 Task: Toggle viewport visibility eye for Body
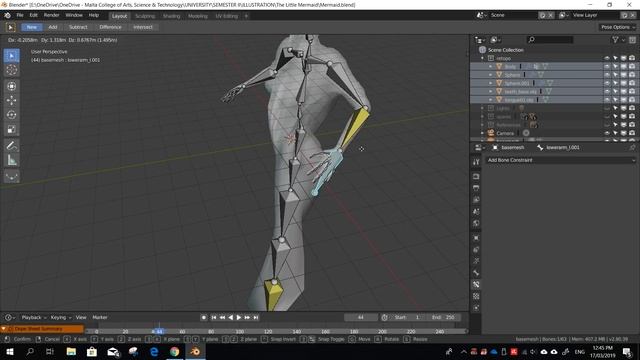tap(607, 67)
